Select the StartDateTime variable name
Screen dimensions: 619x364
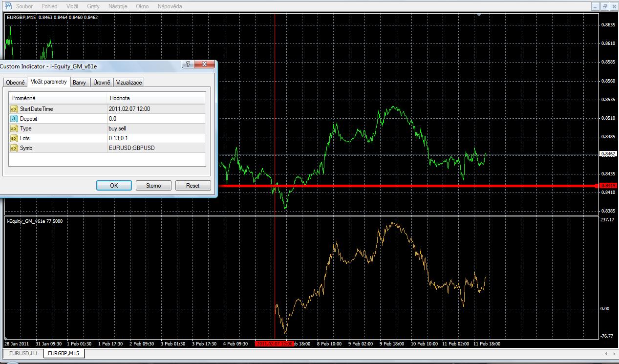click(37, 109)
